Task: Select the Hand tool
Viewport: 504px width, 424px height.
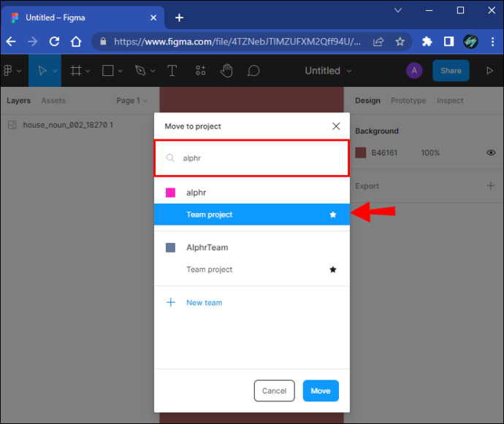Action: (x=226, y=70)
